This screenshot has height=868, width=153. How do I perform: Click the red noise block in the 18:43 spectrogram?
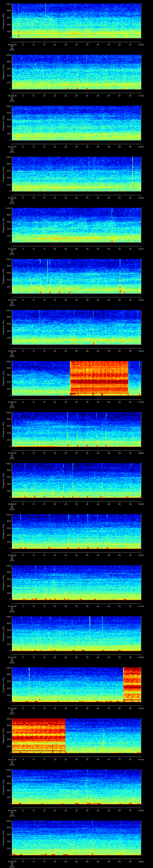38,735
